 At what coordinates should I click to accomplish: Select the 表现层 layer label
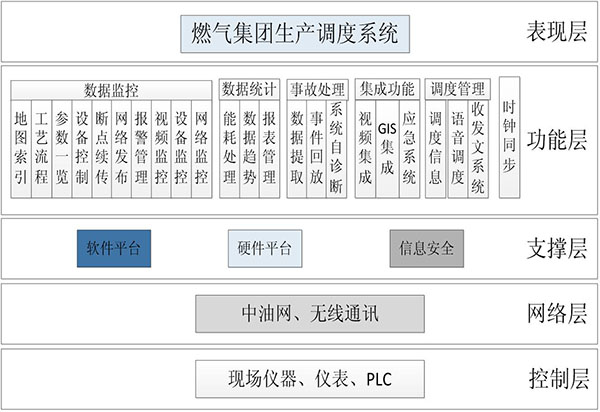tap(556, 31)
